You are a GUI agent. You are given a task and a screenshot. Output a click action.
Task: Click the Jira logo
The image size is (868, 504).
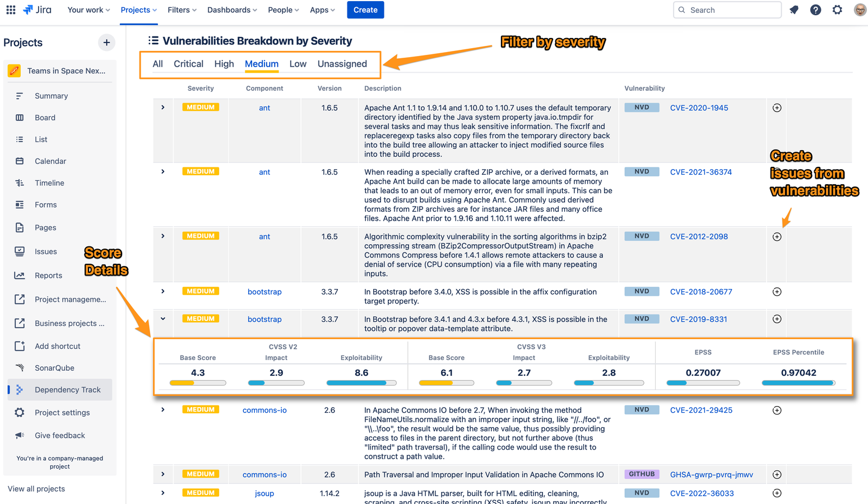(x=37, y=10)
